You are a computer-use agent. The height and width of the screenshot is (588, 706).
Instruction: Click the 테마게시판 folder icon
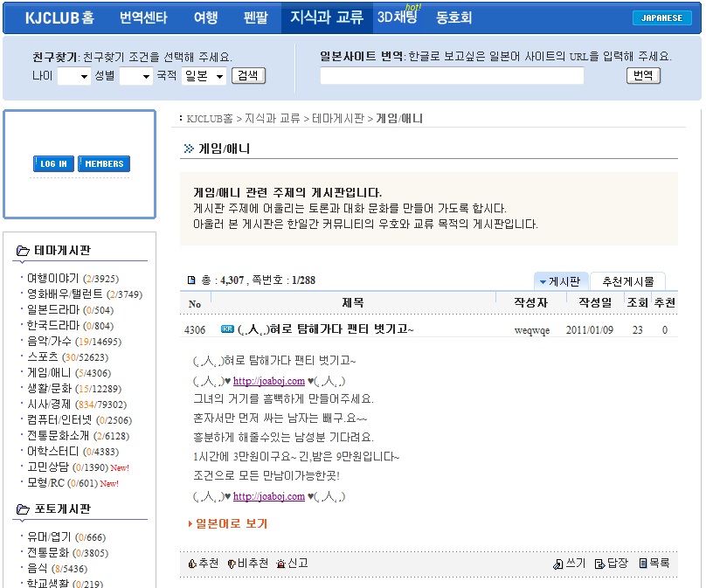click(22, 252)
